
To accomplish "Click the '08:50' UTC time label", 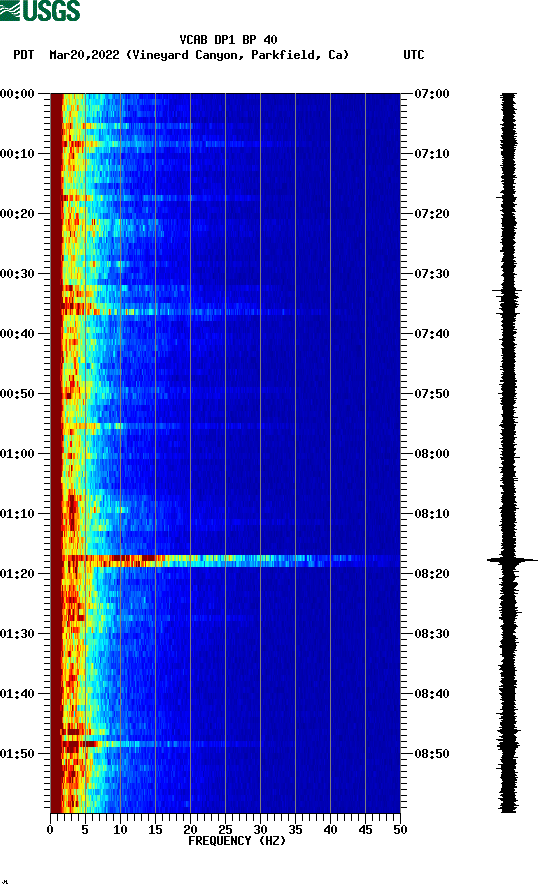I will tap(432, 754).
